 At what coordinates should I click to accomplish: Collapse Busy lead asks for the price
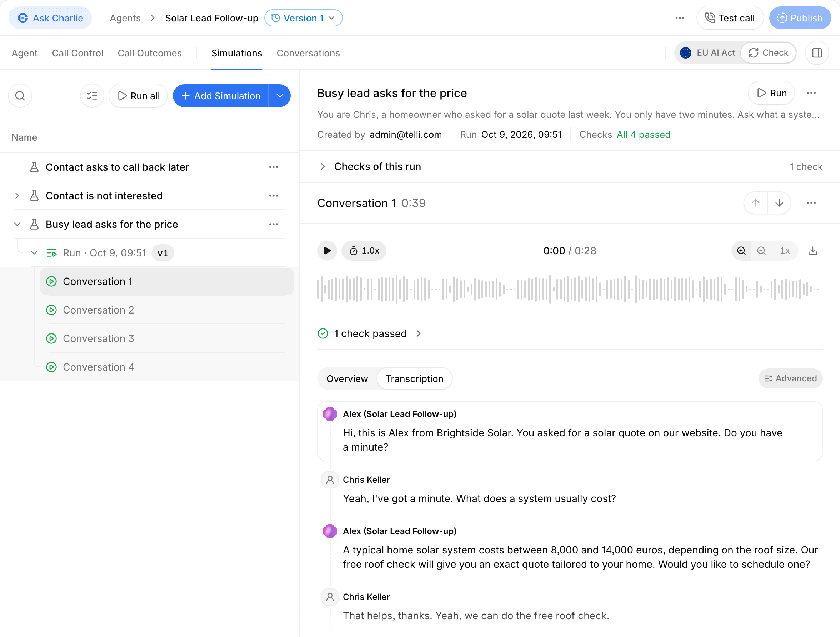pyautogui.click(x=17, y=224)
